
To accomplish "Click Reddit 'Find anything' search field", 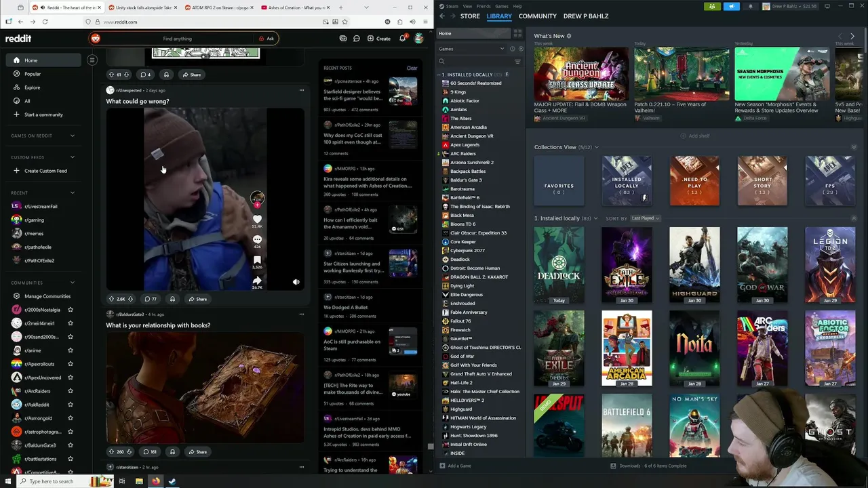I will (x=178, y=39).
